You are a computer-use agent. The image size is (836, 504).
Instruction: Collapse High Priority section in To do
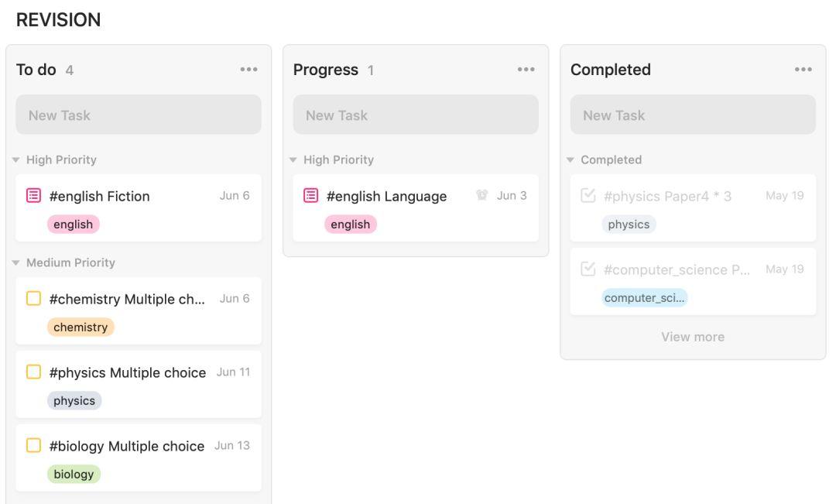coord(15,160)
